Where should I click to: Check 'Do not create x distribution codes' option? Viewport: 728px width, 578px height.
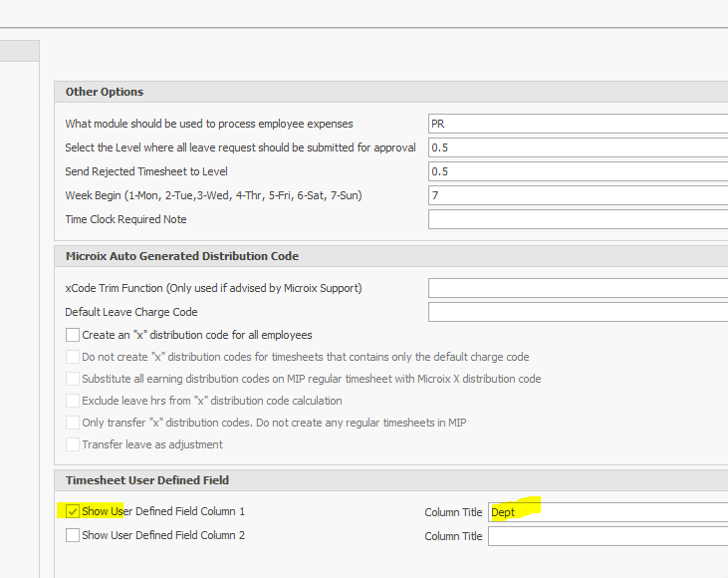tap(73, 357)
